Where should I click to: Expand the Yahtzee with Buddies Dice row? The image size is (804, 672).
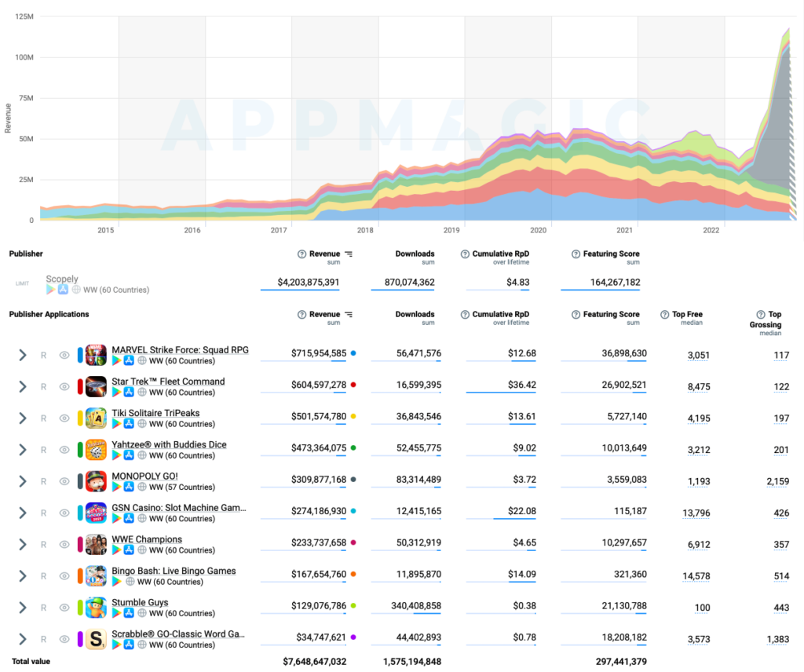pyautogui.click(x=22, y=450)
